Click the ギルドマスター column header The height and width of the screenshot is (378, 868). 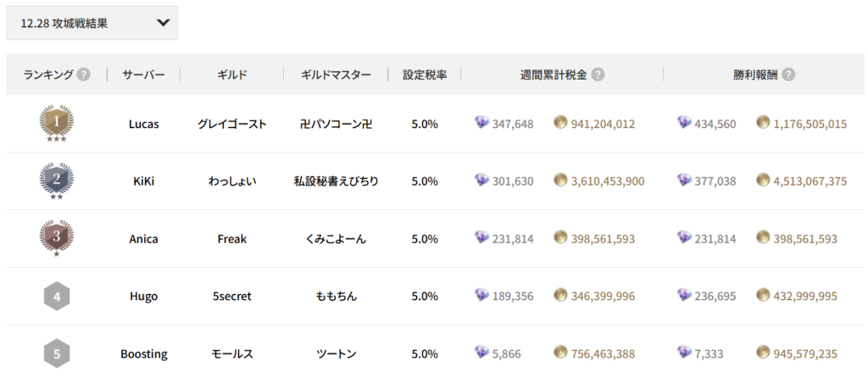click(336, 75)
